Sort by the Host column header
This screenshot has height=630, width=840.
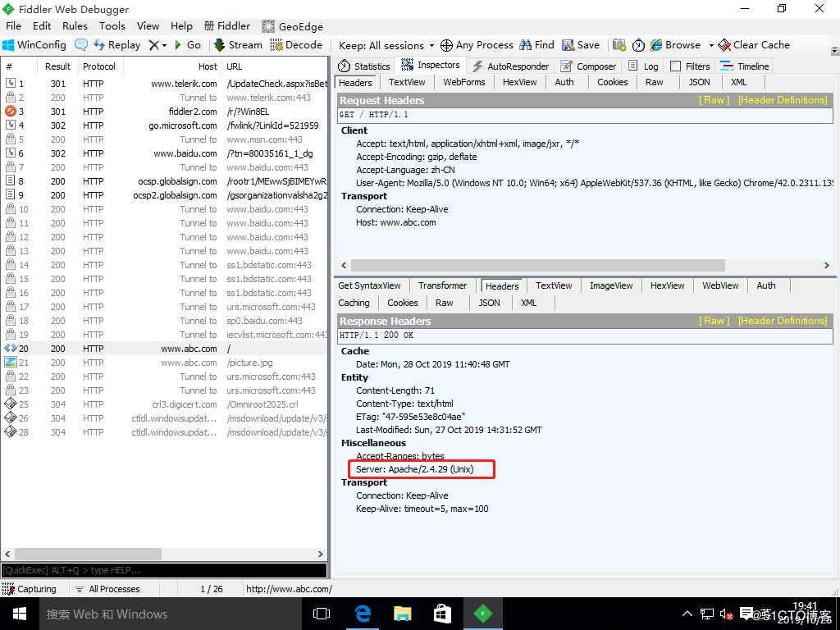click(172, 66)
